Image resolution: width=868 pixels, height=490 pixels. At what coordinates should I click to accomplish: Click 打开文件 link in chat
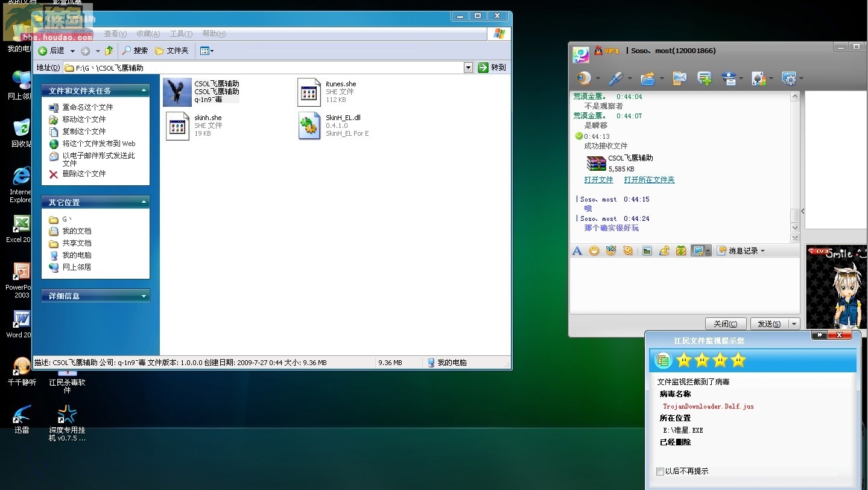tap(598, 180)
